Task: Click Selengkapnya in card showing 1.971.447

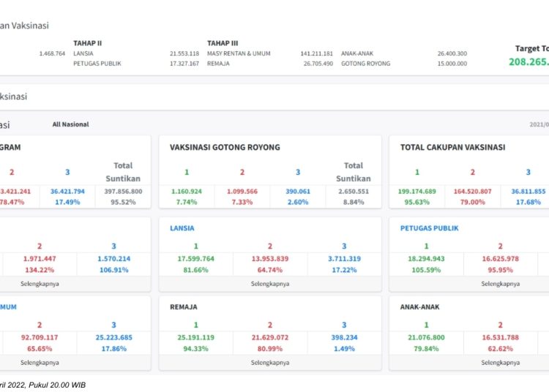Action: tap(40, 283)
